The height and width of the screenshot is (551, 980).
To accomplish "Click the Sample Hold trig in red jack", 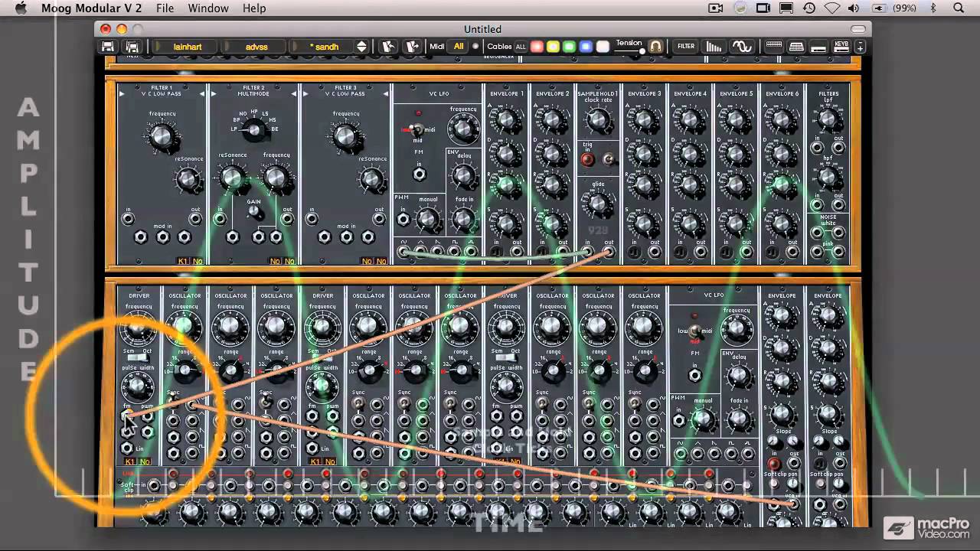I will coord(588,160).
